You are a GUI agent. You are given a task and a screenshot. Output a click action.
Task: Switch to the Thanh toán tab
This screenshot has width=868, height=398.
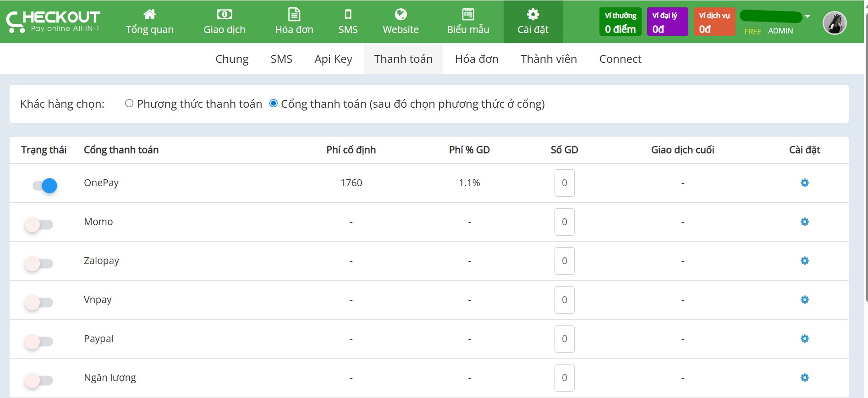pos(403,59)
